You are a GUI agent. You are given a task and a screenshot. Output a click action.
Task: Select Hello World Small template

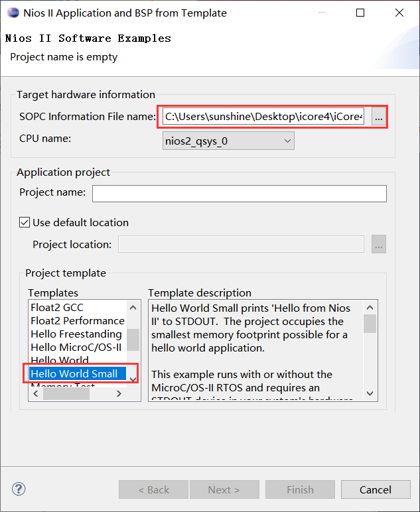coord(74,374)
